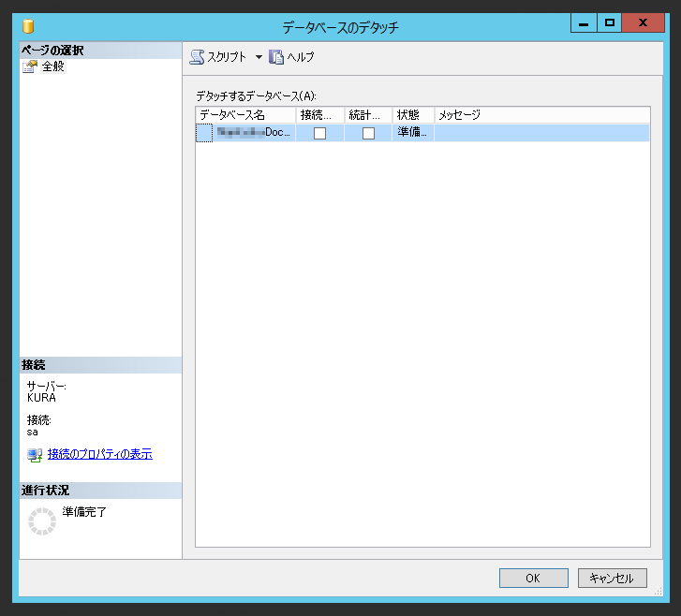Click the 統計 column header

pos(368,115)
